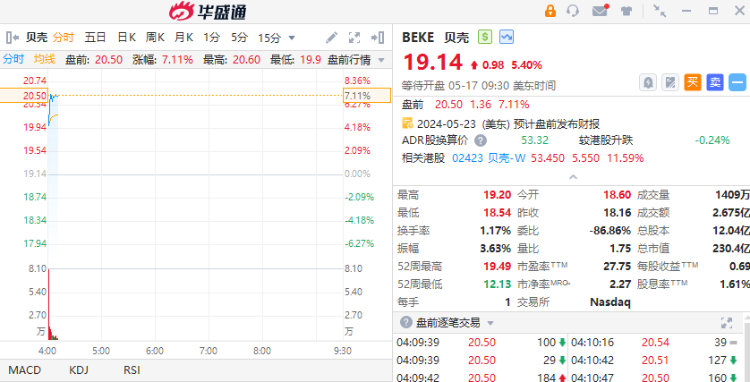Open the skin theme shirt icon
The image size is (750, 382).
pos(626,11)
